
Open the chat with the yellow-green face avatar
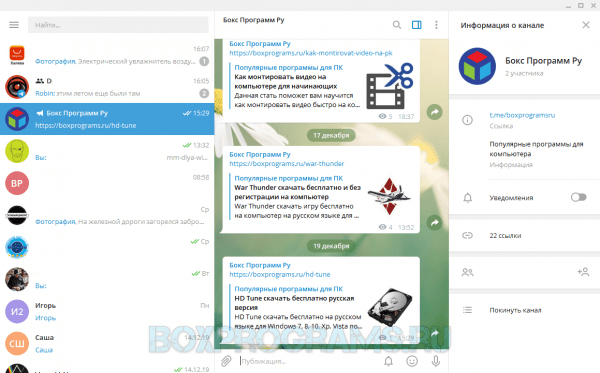click(107, 151)
